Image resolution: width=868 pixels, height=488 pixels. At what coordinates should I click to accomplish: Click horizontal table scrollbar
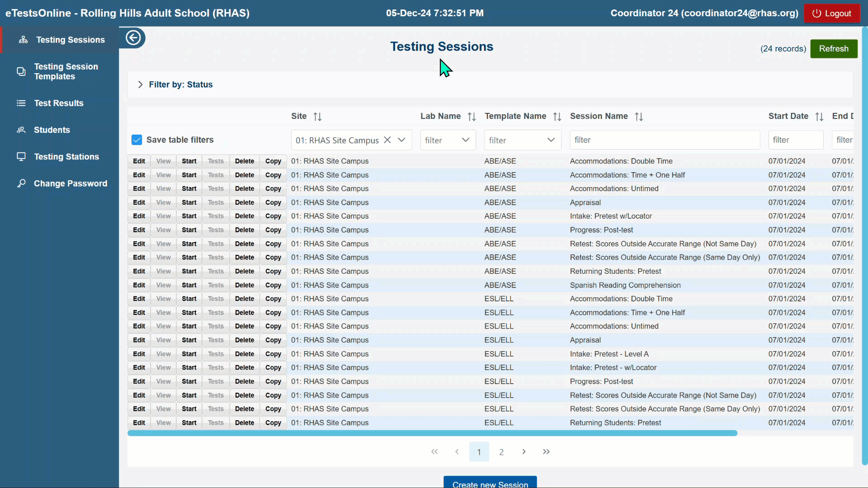[x=432, y=433]
